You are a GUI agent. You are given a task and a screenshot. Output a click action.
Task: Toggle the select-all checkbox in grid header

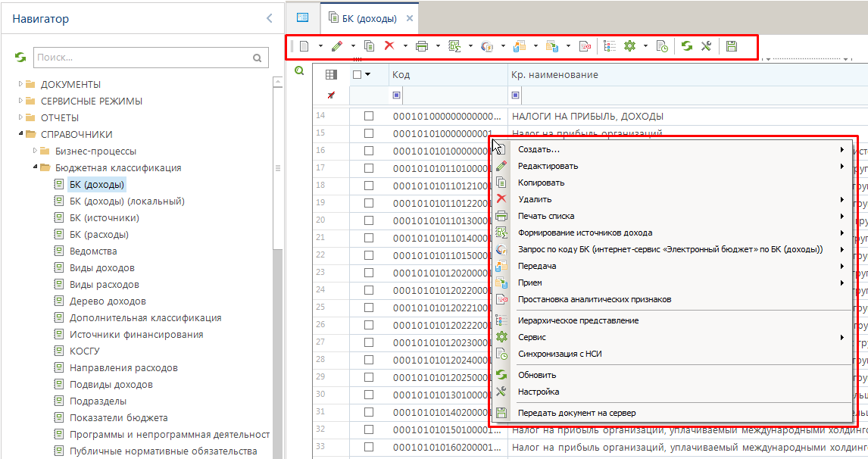pos(357,75)
